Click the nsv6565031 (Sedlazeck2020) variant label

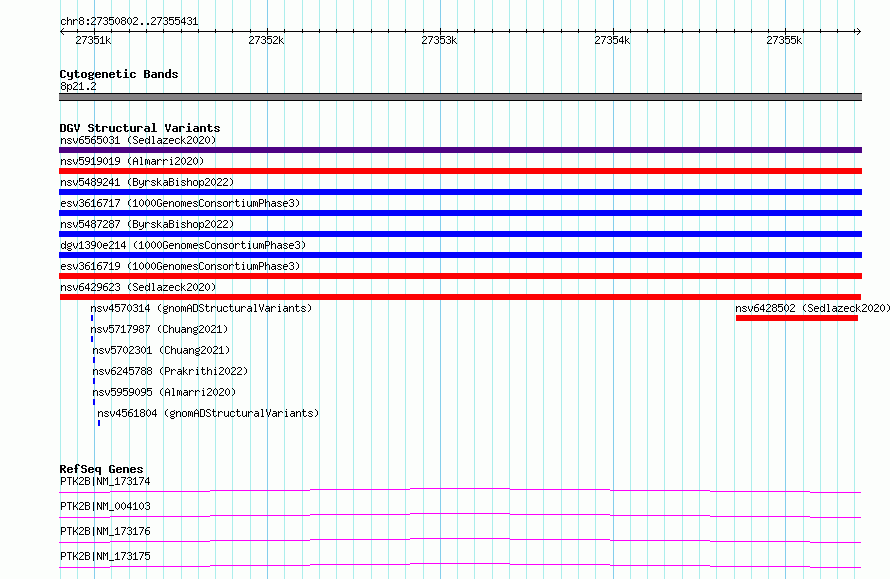(138, 140)
